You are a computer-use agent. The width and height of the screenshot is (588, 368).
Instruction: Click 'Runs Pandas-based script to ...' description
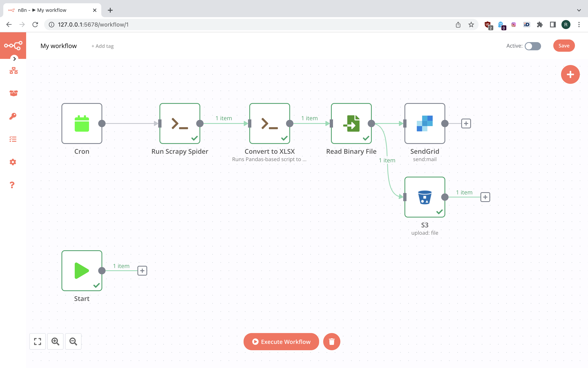coord(269,159)
